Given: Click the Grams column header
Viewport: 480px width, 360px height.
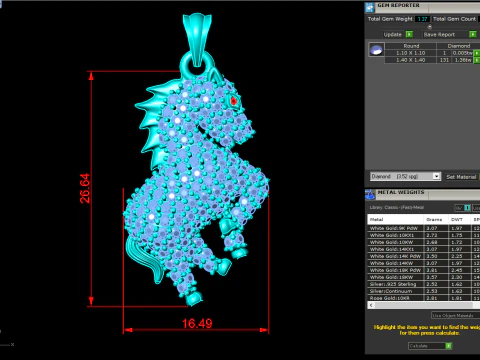Looking at the screenshot, I should pos(436,219).
